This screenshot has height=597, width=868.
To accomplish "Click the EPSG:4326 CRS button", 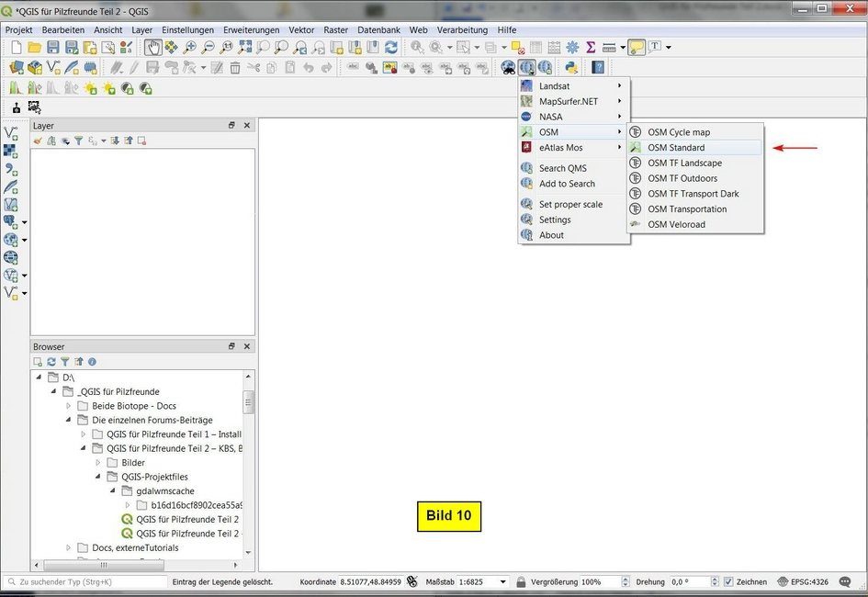I will [x=802, y=581].
